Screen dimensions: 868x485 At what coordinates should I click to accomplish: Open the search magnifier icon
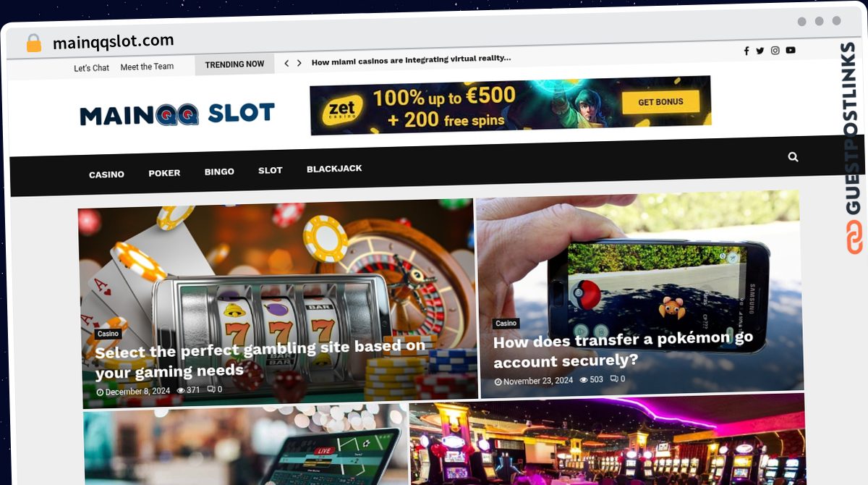(793, 156)
